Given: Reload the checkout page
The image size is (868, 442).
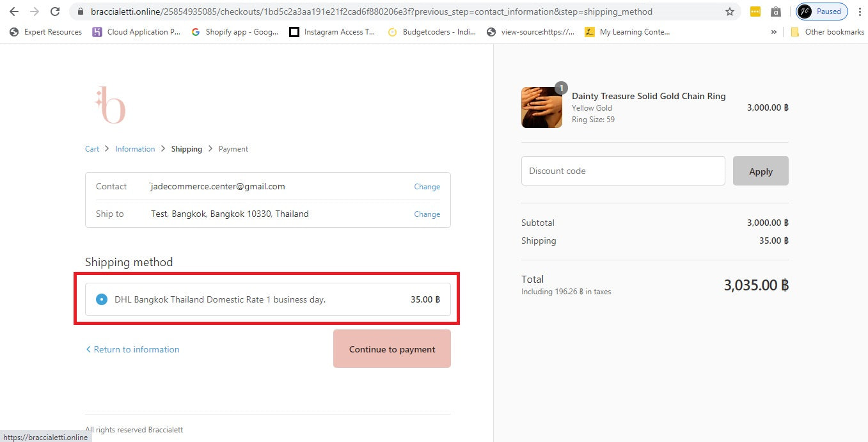Looking at the screenshot, I should coord(55,12).
